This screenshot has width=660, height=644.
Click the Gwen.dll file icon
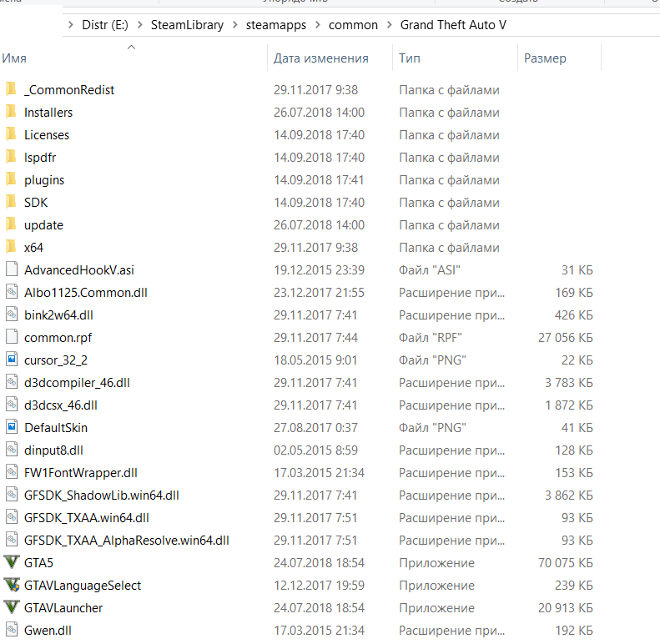pos(12,630)
